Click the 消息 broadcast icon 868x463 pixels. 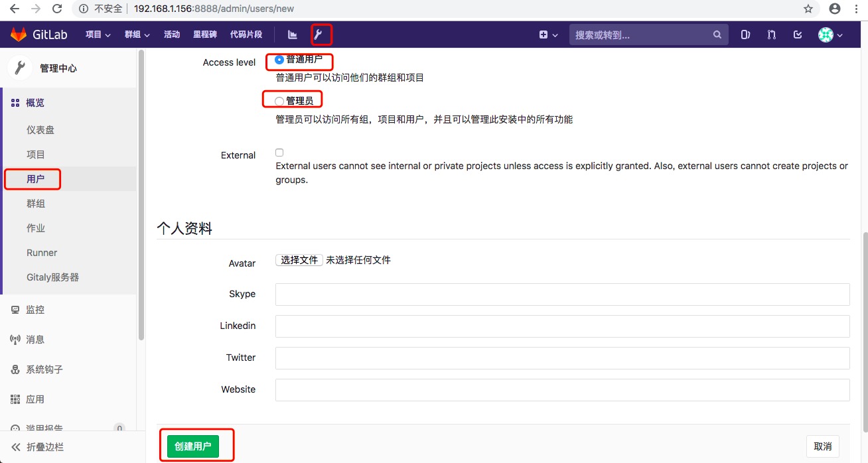click(x=15, y=340)
